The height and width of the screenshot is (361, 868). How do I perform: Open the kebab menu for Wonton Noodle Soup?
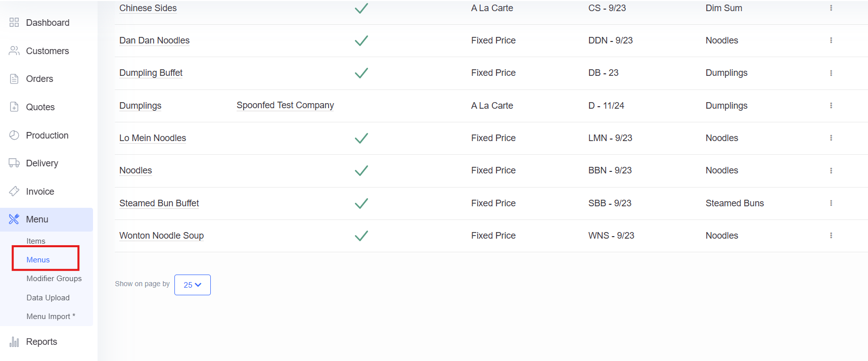[831, 236]
